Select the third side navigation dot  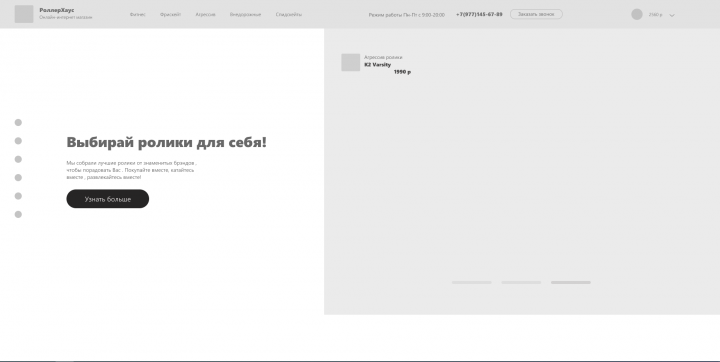pyautogui.click(x=18, y=159)
